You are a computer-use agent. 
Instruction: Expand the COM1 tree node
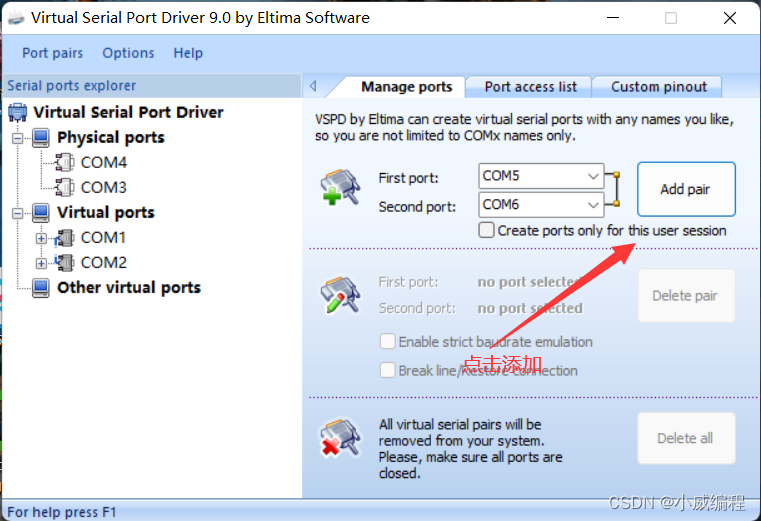pyautogui.click(x=41, y=238)
